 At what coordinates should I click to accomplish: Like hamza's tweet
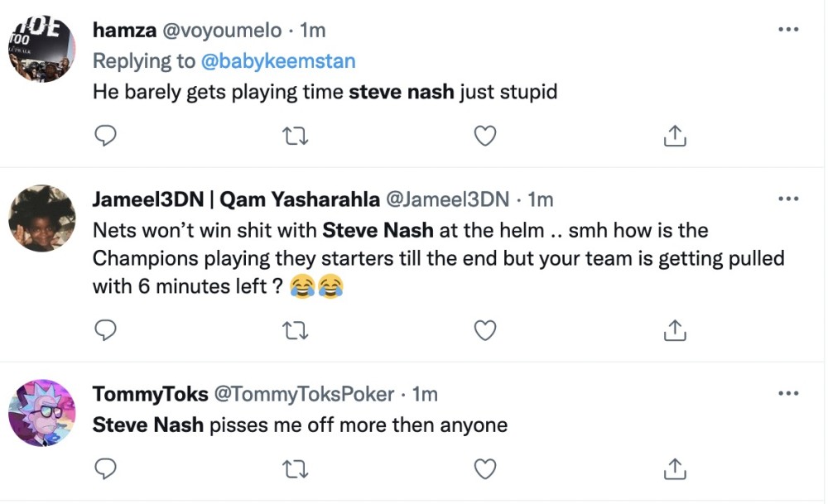(484, 136)
